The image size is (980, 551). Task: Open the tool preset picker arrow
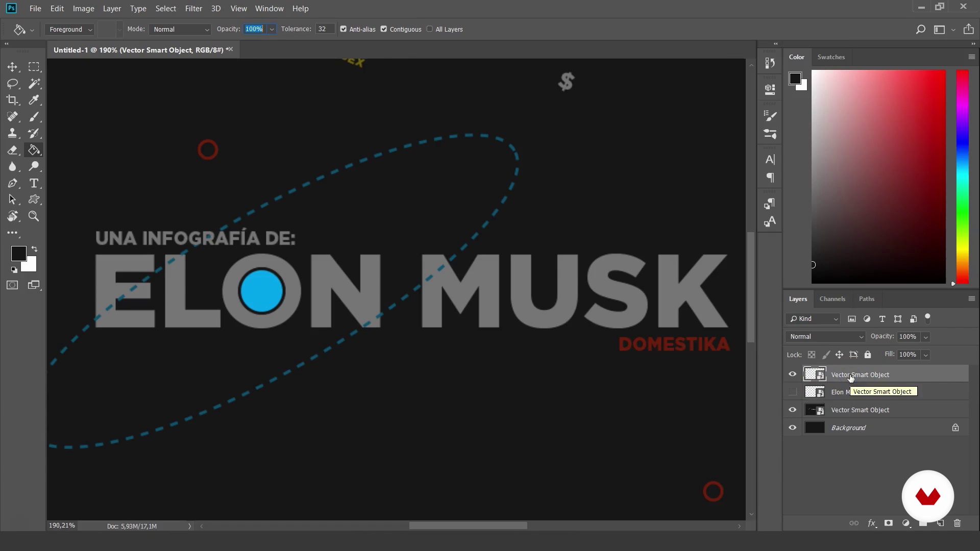(x=32, y=30)
